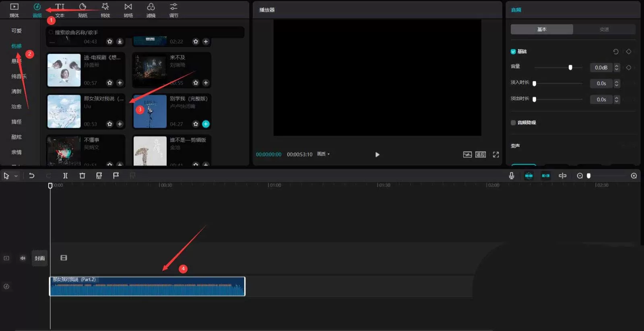Open the 特效 effects tab
The image size is (644, 331).
105,10
